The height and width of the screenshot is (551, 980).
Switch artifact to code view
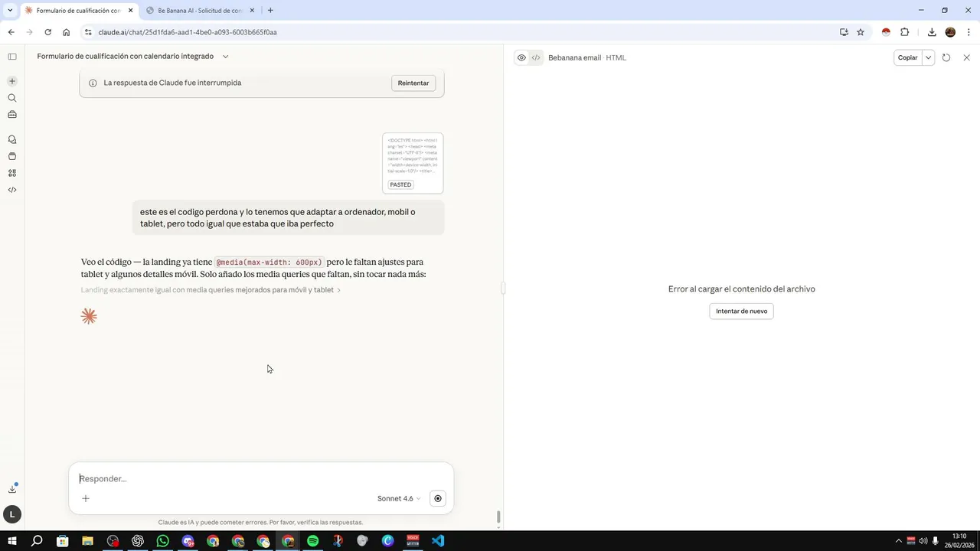pyautogui.click(x=536, y=57)
